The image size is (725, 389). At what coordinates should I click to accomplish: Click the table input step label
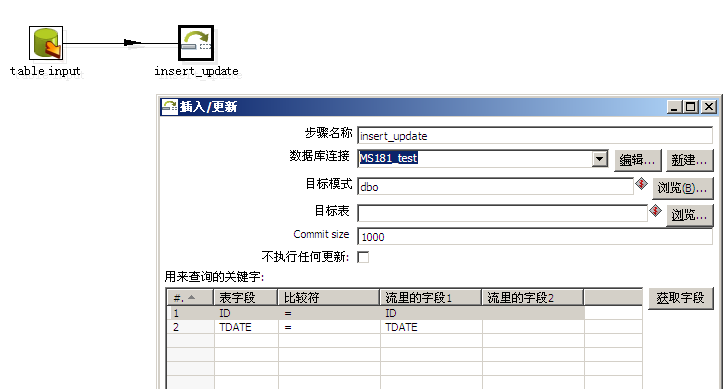tap(45, 71)
